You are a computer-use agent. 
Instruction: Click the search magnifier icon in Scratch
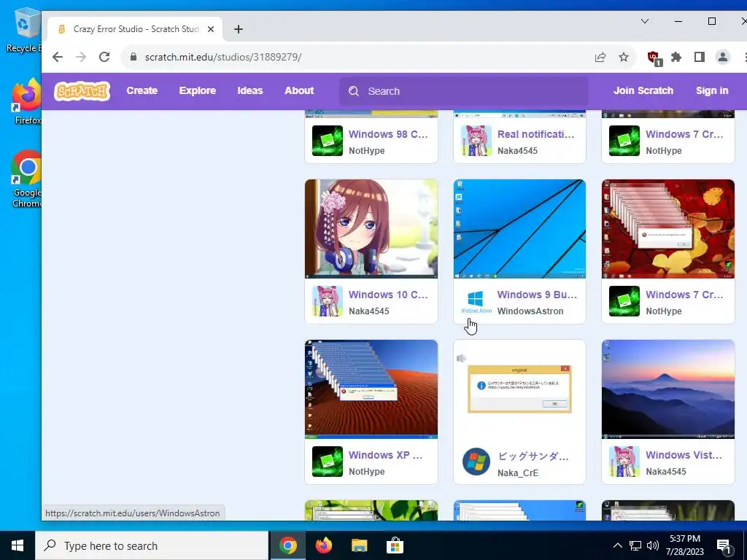[354, 91]
